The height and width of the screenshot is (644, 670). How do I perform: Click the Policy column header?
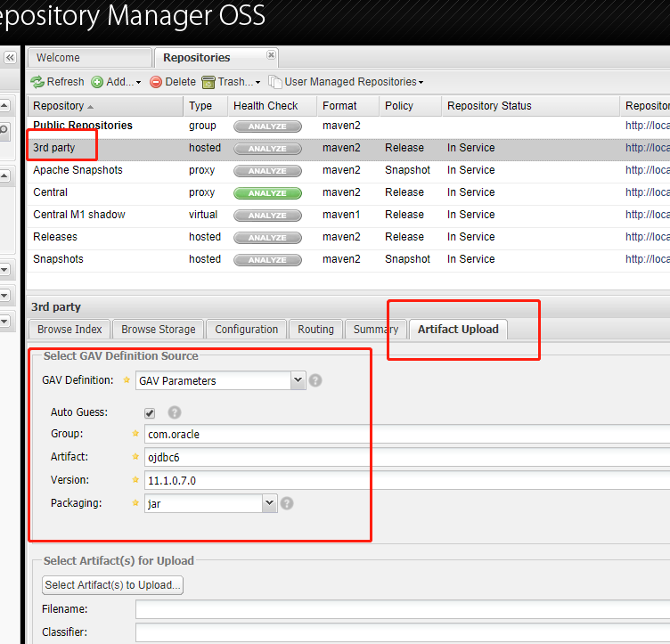[411, 106]
